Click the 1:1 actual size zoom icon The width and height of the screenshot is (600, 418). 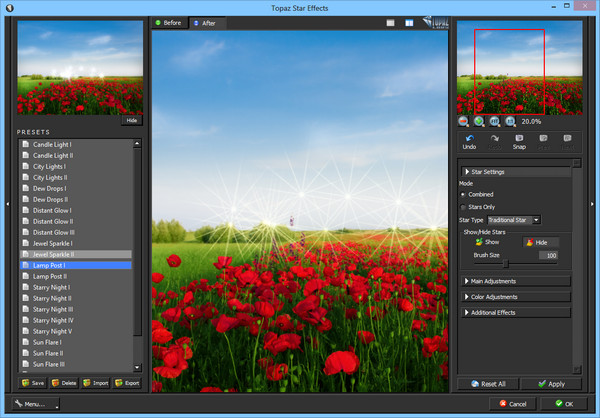509,122
